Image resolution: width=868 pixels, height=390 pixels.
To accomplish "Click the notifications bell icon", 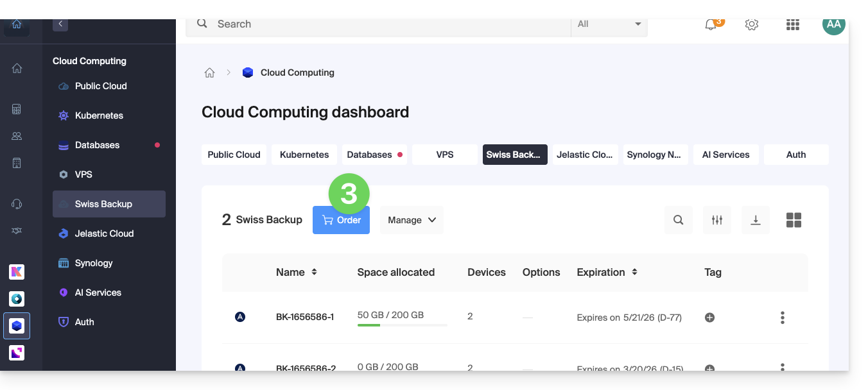I will click(x=711, y=25).
